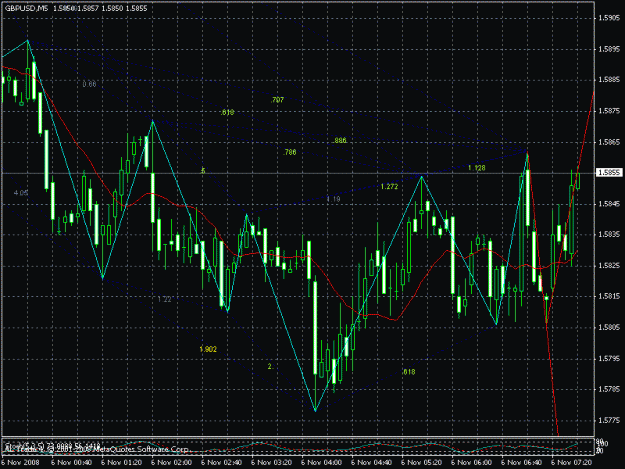The width and height of the screenshot is (625, 469).
Task: Click the 6 Nov 06:40 time label
Action: (522, 463)
